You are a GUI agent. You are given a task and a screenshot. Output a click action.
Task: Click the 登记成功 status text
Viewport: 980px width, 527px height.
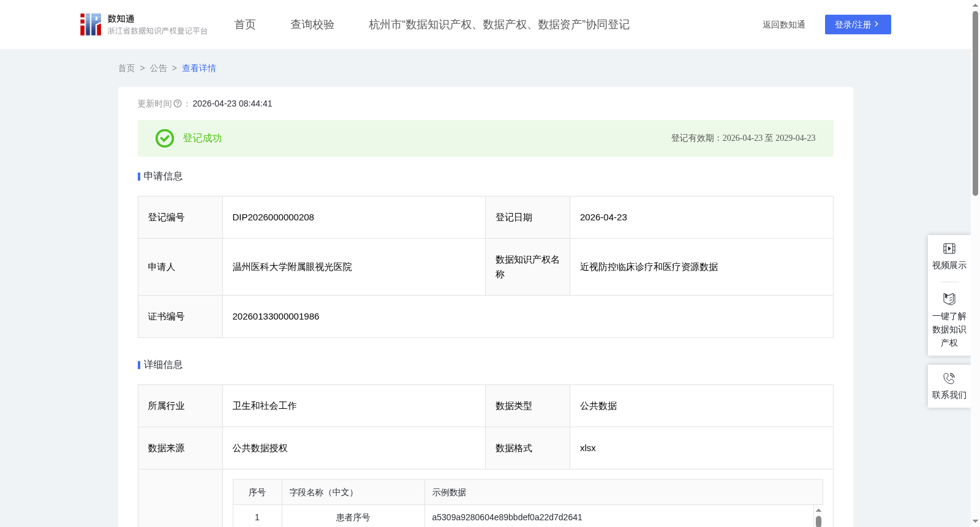[202, 138]
